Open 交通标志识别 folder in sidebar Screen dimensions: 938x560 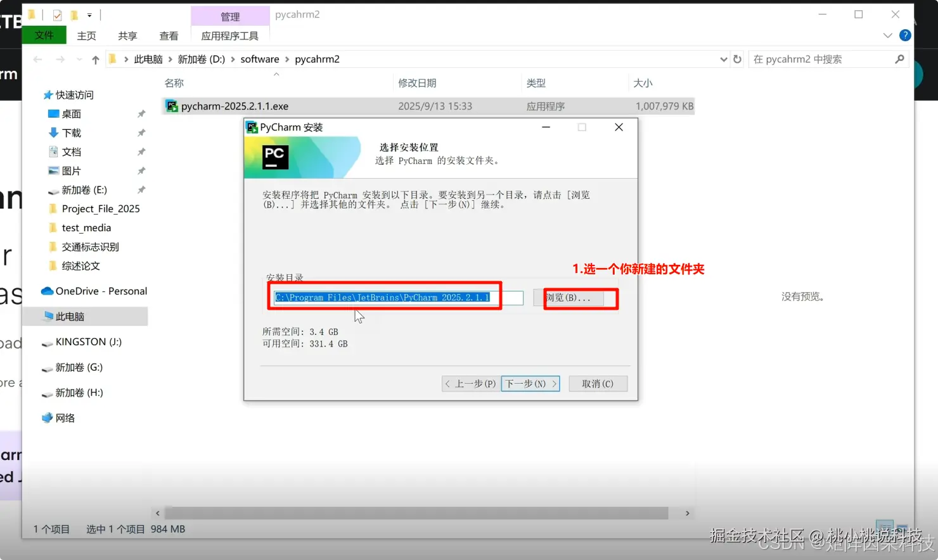pos(90,247)
